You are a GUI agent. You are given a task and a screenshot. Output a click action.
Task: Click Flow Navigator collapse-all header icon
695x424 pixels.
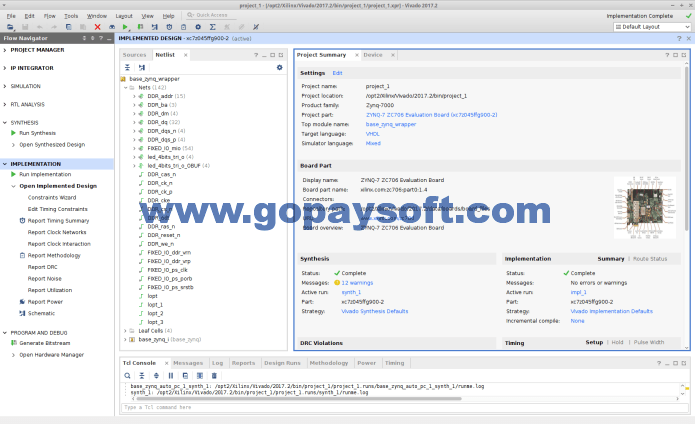pos(84,38)
